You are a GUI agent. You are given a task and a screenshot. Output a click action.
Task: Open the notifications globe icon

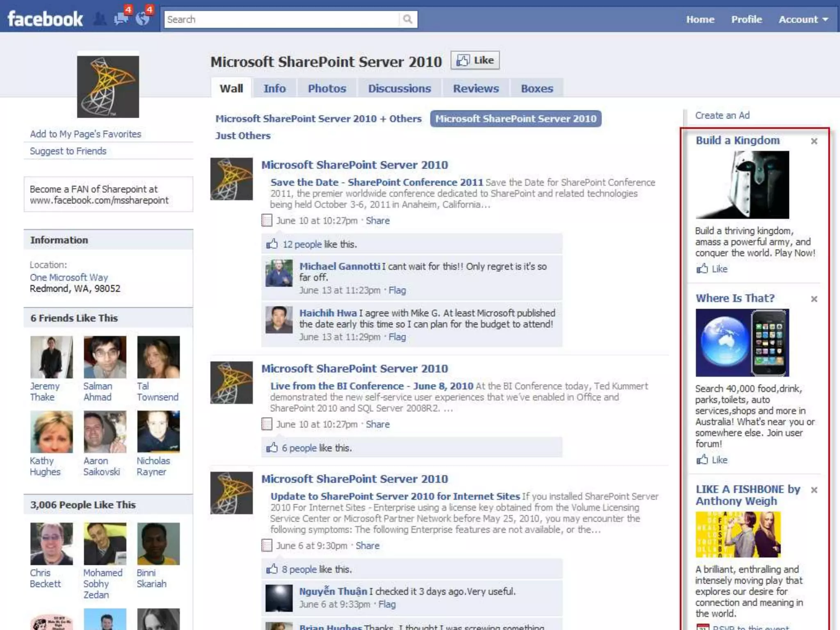[143, 18]
